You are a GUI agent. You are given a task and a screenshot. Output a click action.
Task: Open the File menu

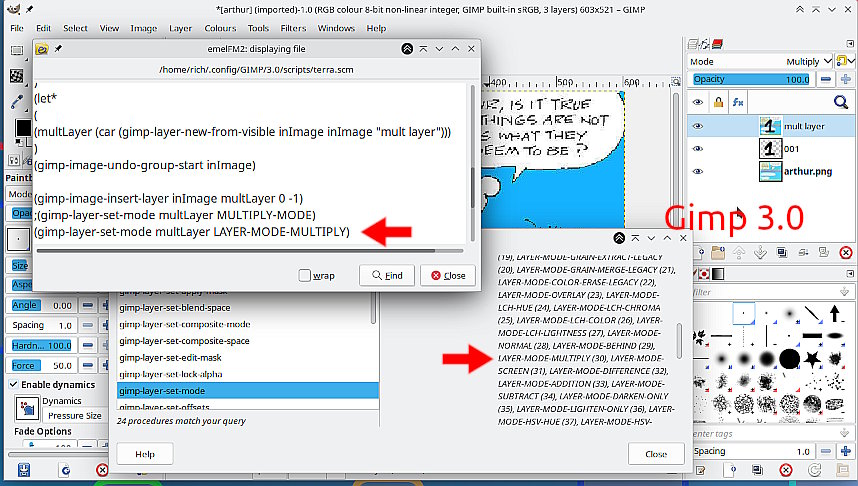[x=17, y=28]
